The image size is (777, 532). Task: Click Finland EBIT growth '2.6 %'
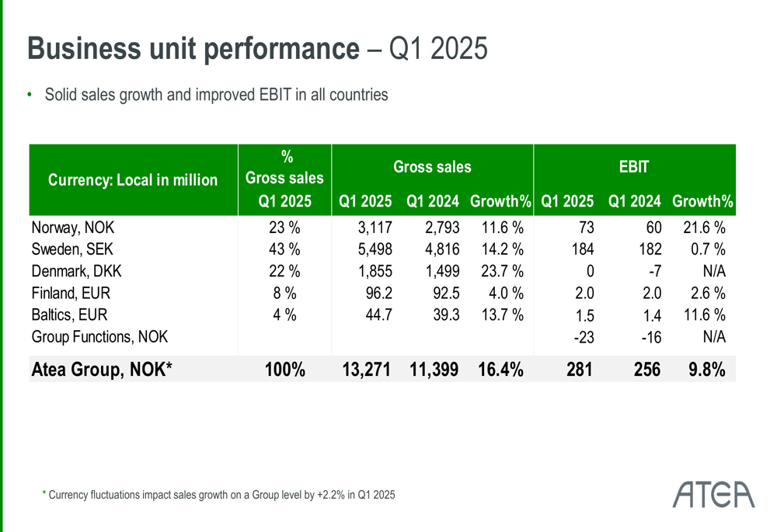(x=708, y=293)
